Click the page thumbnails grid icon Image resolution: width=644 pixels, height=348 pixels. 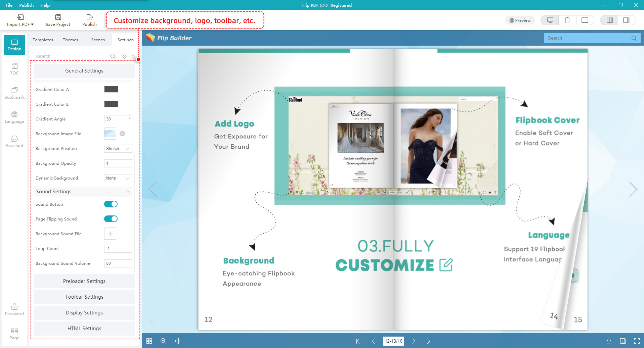tap(149, 341)
